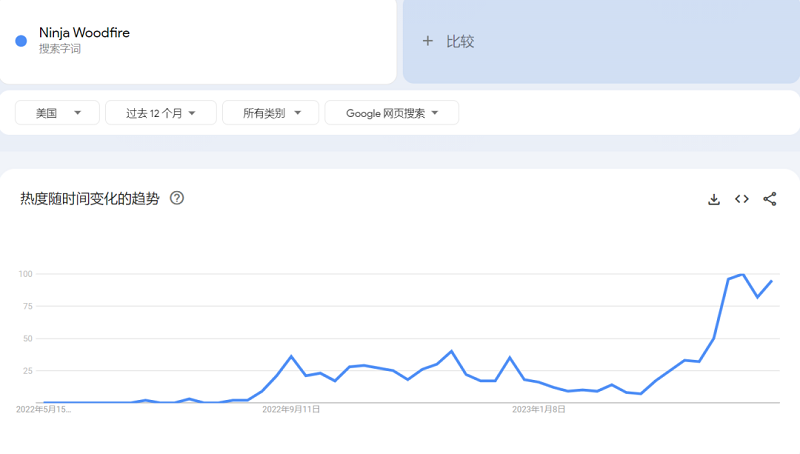
Task: Open the 美国 region dropdown
Action: (x=57, y=113)
